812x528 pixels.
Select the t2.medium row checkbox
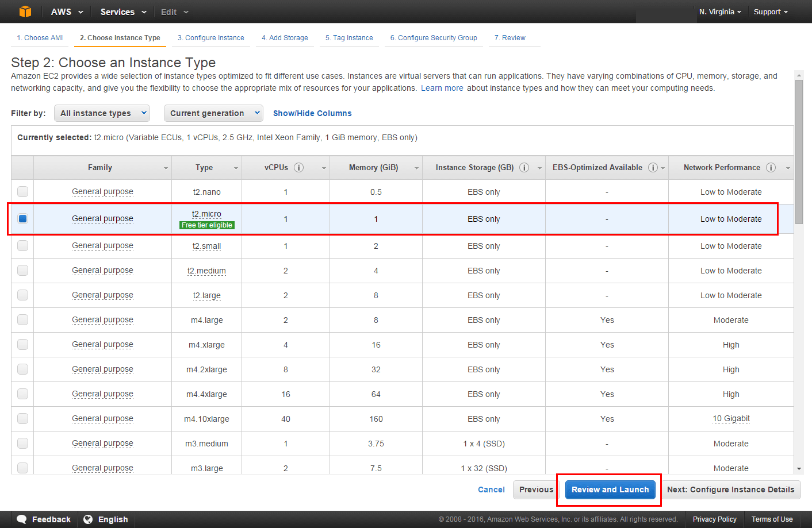pyautogui.click(x=22, y=270)
